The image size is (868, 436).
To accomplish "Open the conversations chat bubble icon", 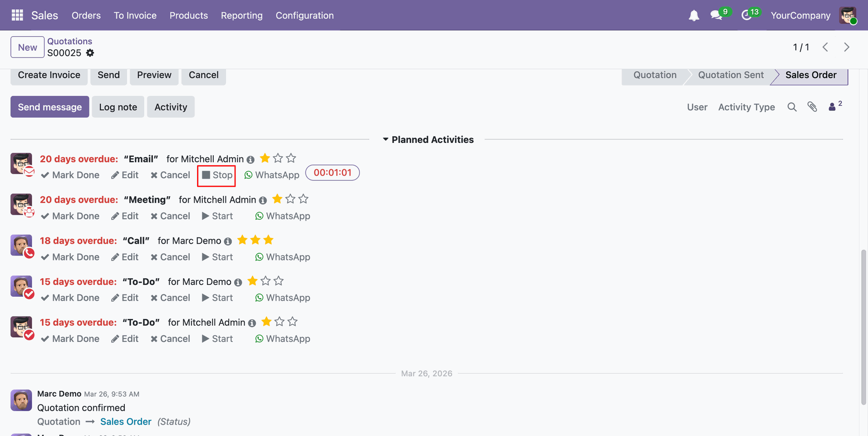I will pyautogui.click(x=716, y=16).
